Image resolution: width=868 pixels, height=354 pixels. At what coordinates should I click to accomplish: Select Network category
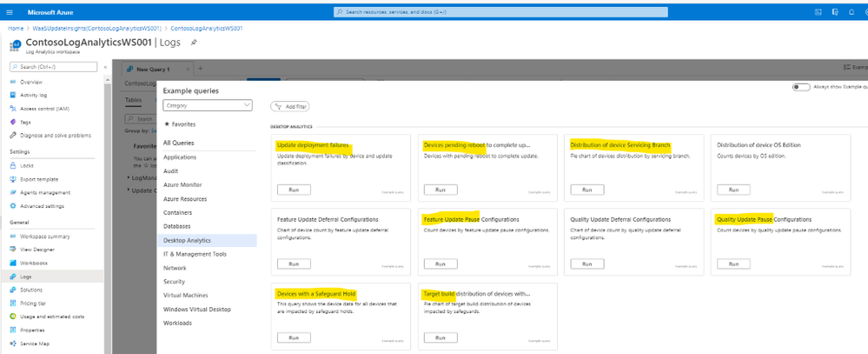click(175, 268)
